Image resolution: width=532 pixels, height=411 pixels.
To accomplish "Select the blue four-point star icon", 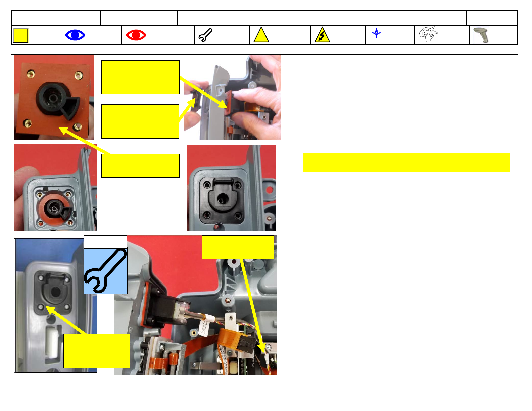I will point(376,33).
